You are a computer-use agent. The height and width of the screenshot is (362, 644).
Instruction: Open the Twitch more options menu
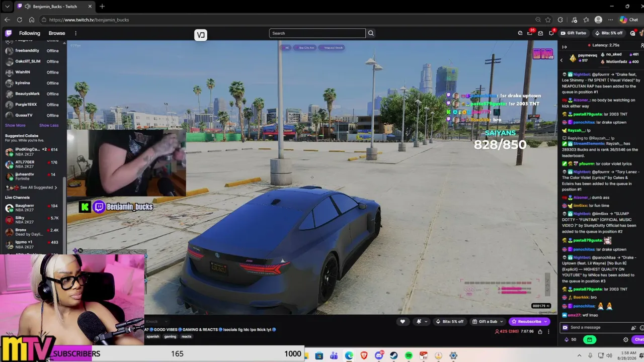point(75,33)
